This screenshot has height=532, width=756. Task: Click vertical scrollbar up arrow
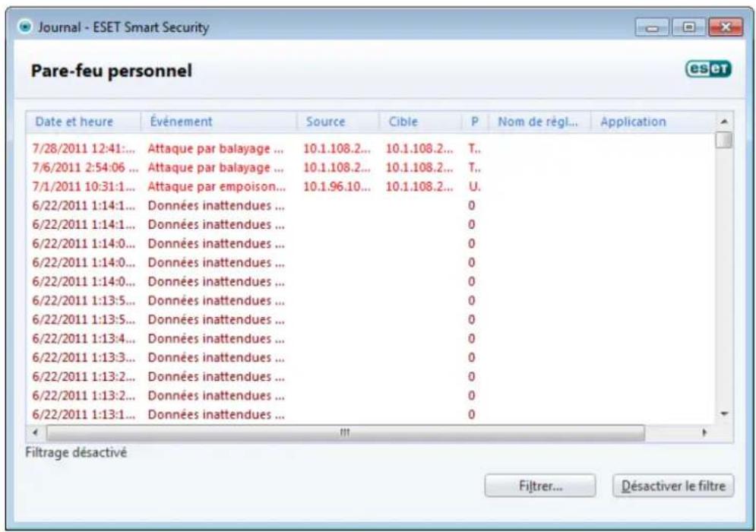coord(724,122)
